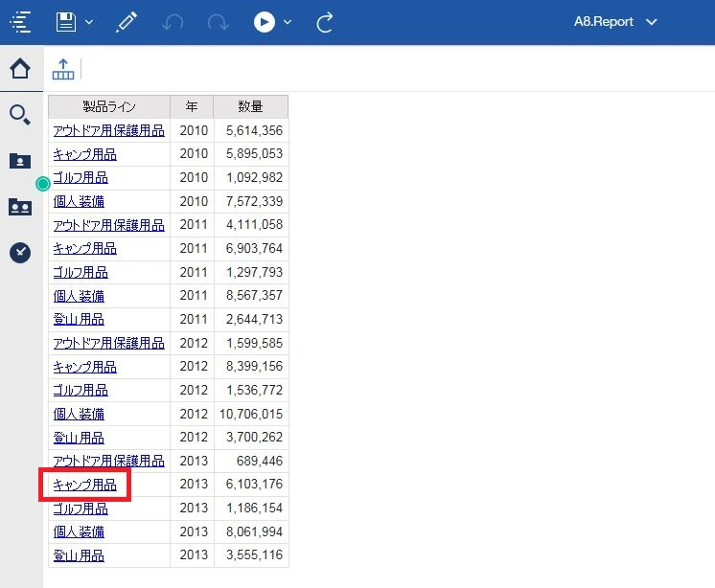Select quantity cell 5,895,053
The height and width of the screenshot is (588, 715).
tap(251, 154)
